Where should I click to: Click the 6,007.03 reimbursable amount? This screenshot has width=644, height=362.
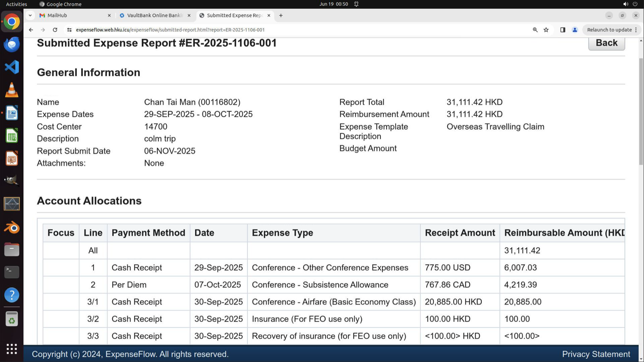(x=520, y=268)
